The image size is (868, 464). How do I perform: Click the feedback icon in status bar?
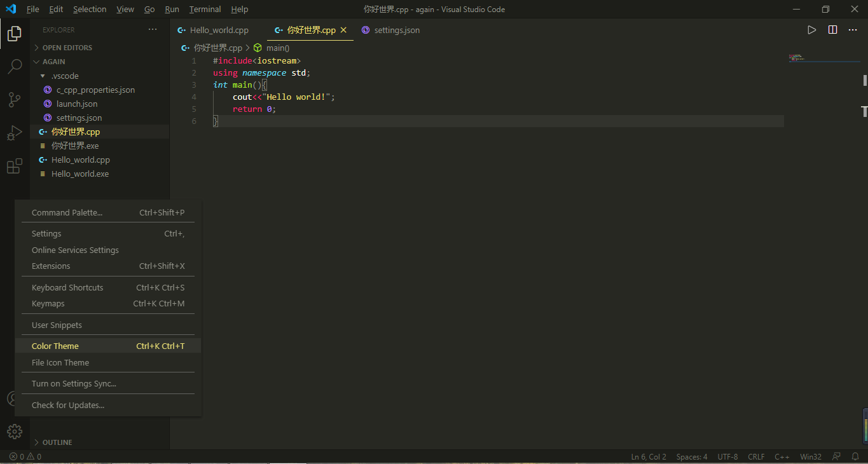837,456
